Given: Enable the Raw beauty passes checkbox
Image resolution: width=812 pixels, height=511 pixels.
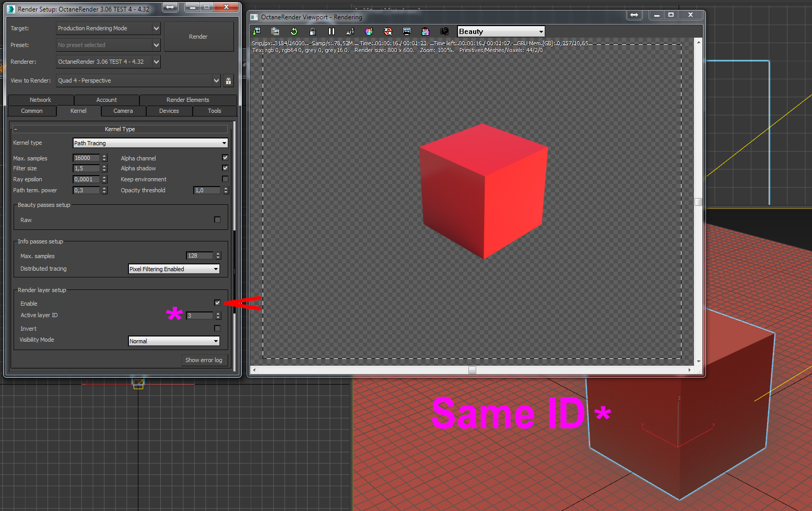Looking at the screenshot, I should coord(217,220).
